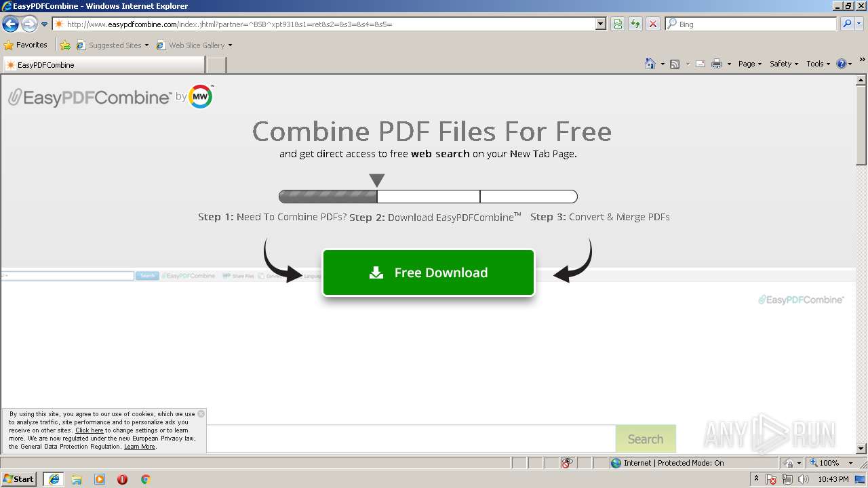Viewport: 868px width, 488px height.
Task: Click the vertical scrollbar up arrow
Action: (861, 80)
